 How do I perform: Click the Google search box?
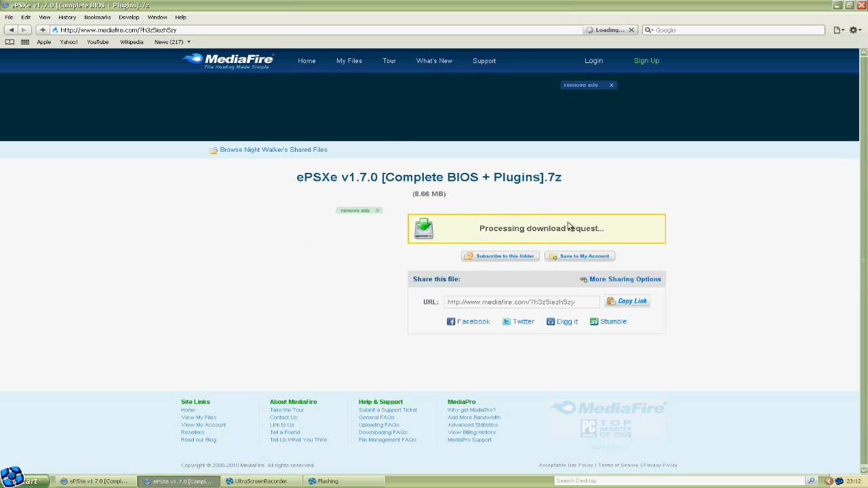(734, 30)
